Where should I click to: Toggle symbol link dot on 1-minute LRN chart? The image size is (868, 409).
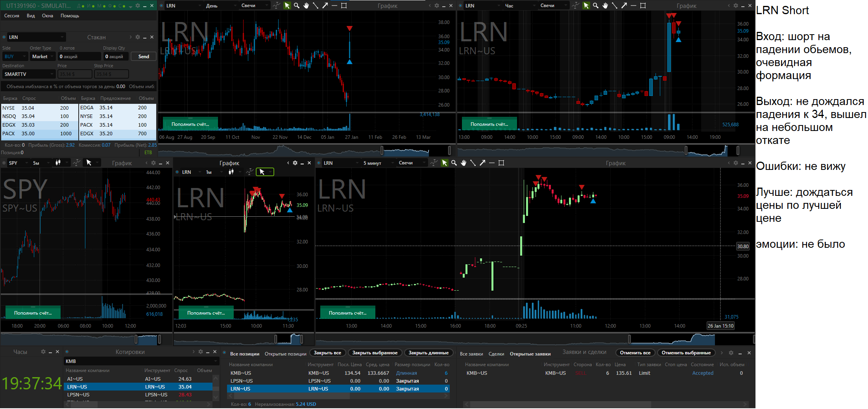click(x=177, y=172)
